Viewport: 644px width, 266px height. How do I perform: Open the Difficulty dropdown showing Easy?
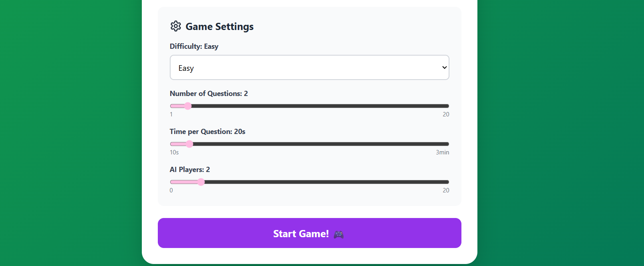(309, 68)
